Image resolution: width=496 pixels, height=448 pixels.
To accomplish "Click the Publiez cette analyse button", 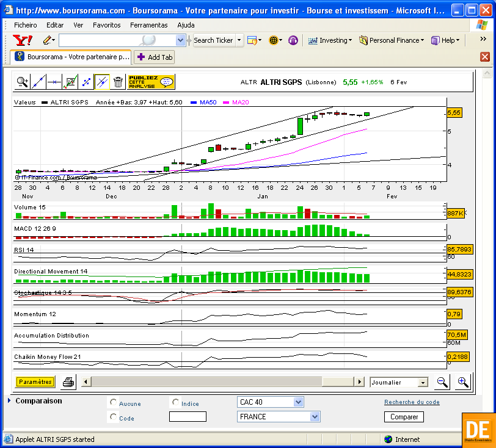I will click(x=151, y=82).
